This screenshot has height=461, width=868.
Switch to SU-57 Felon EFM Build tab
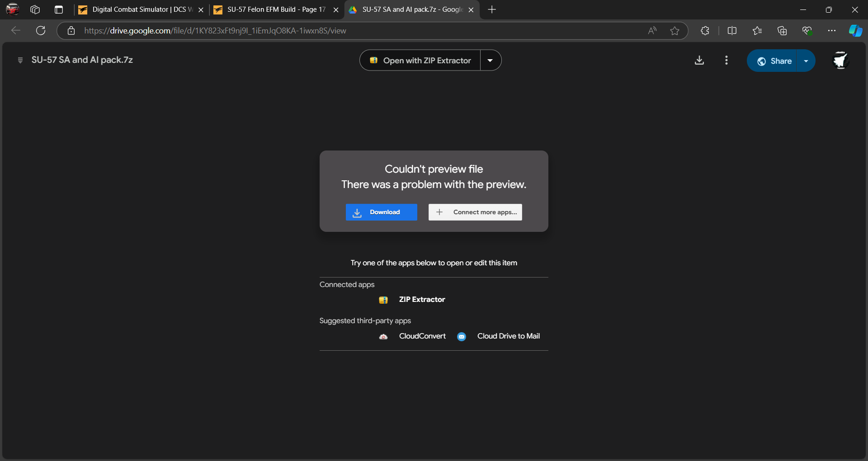pyautogui.click(x=276, y=9)
